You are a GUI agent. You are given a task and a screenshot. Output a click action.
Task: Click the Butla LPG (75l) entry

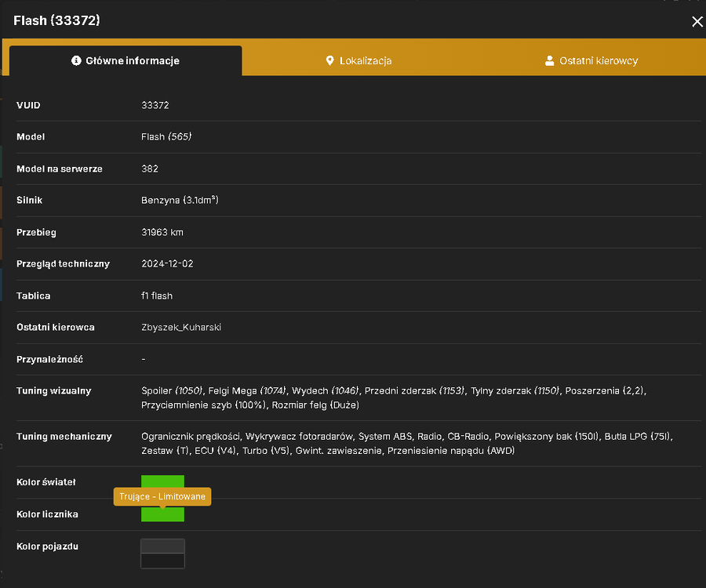click(637, 437)
